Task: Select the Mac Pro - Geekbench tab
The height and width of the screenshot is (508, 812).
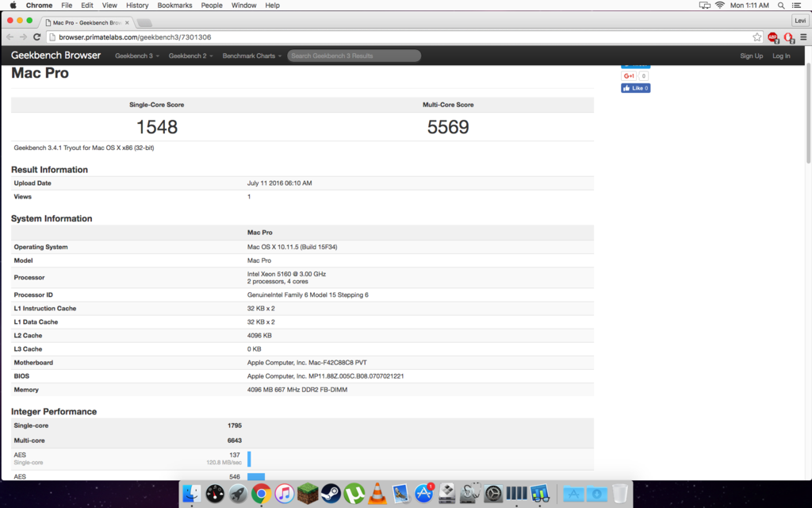Action: (x=86, y=22)
